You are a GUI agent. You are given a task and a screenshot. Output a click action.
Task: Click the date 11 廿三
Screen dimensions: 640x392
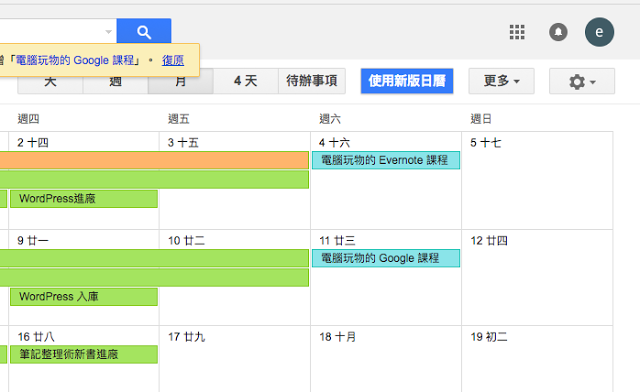tap(337, 241)
